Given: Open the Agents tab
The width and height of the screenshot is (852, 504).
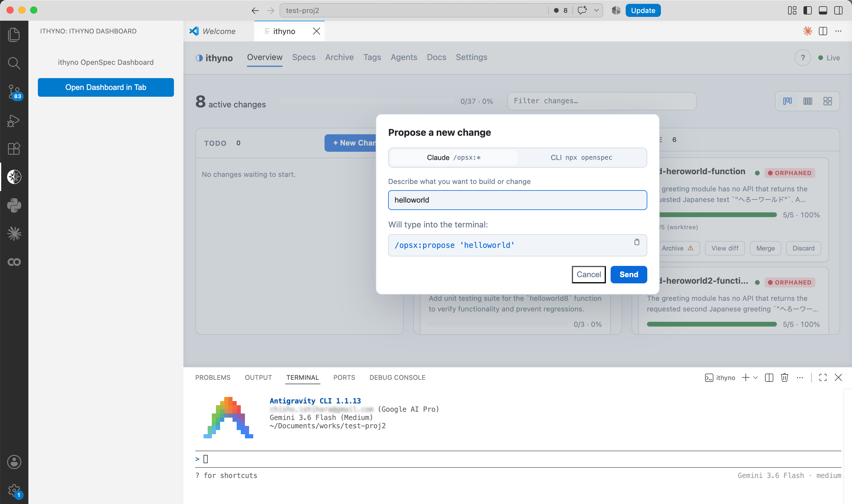Looking at the screenshot, I should pyautogui.click(x=404, y=57).
